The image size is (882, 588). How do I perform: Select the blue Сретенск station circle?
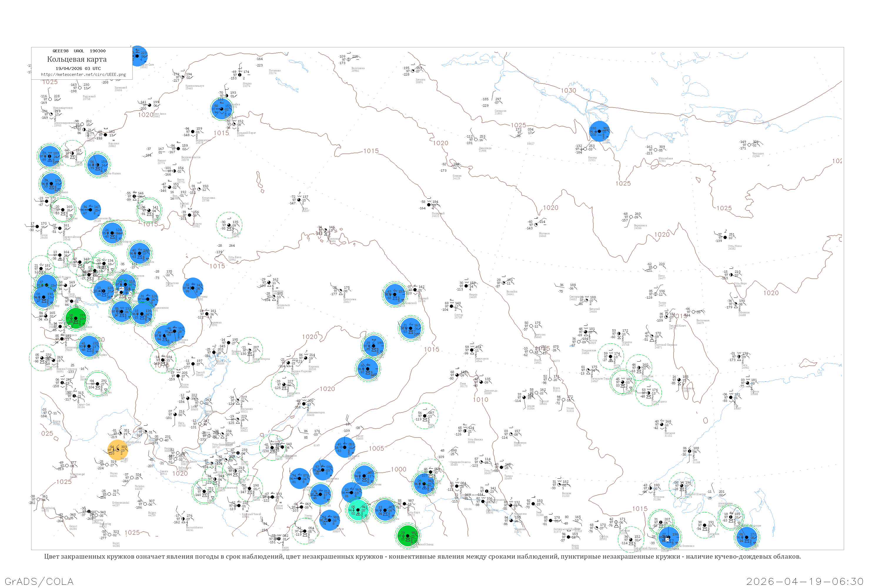[x=385, y=510]
